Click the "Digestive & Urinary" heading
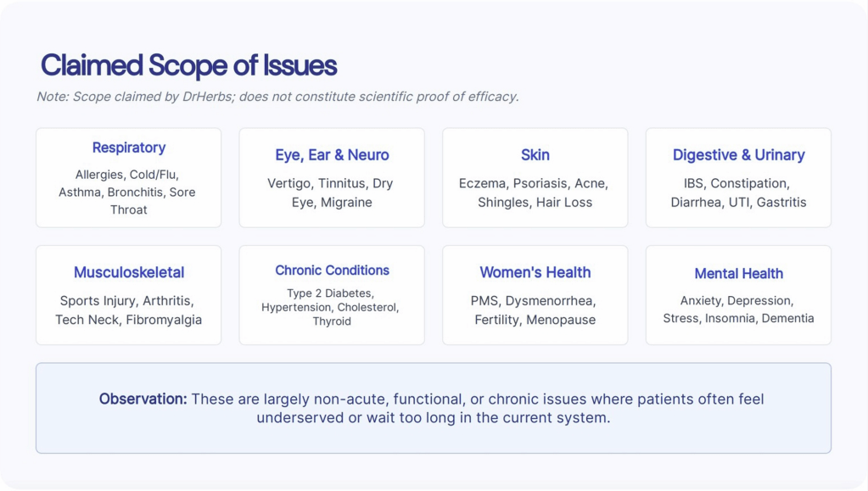Image resolution: width=868 pixels, height=491 pixels. point(738,155)
